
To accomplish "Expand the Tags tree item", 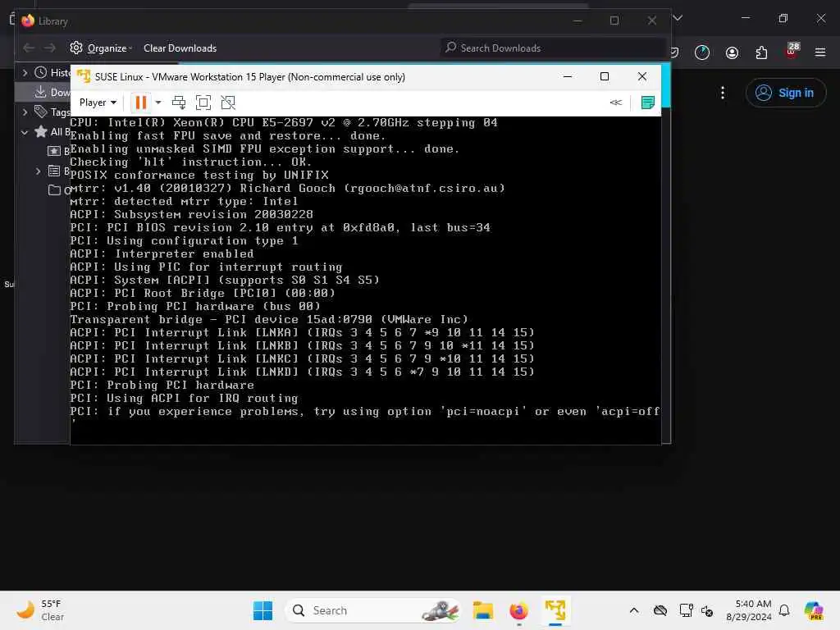I will 25,112.
